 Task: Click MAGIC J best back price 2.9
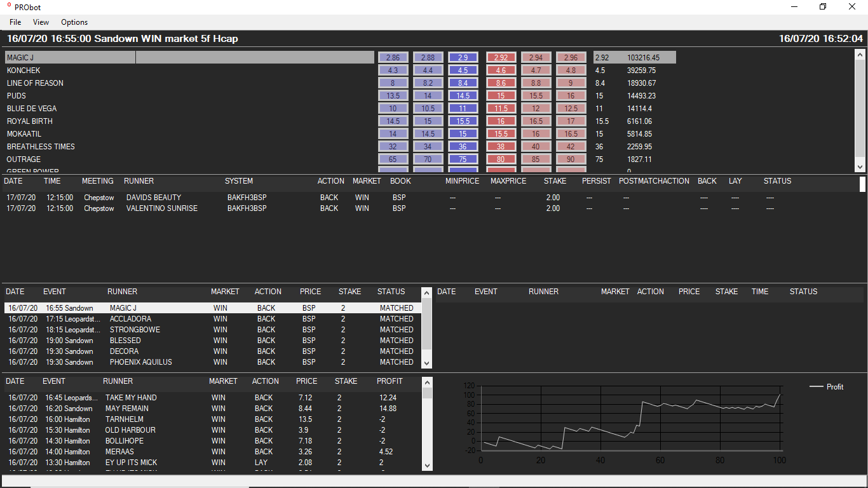click(x=463, y=57)
